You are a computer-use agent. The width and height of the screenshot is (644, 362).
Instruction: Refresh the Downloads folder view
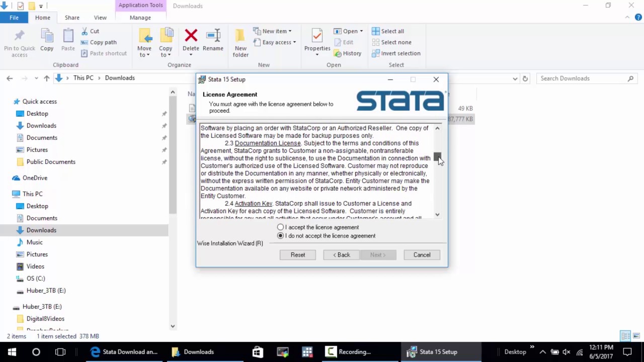(525, 78)
